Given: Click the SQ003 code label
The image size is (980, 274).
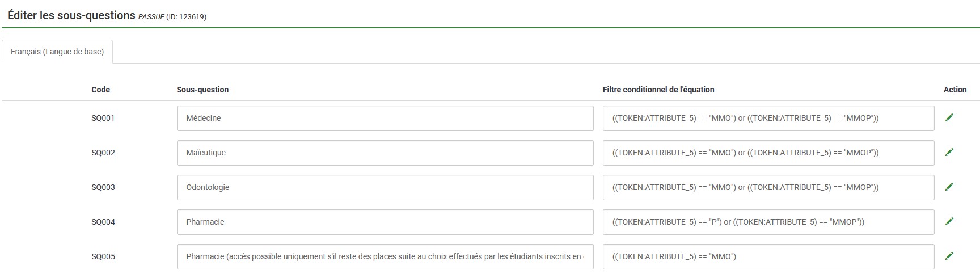Looking at the screenshot, I should coord(103,187).
